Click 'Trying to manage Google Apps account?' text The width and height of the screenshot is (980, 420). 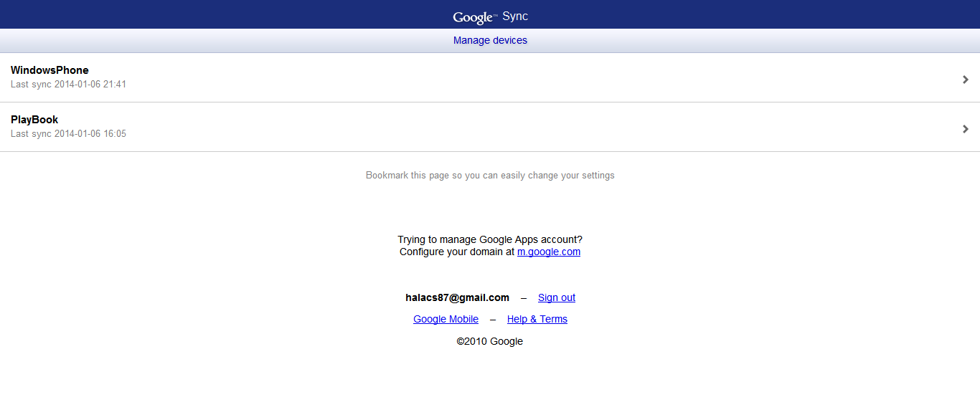click(490, 239)
